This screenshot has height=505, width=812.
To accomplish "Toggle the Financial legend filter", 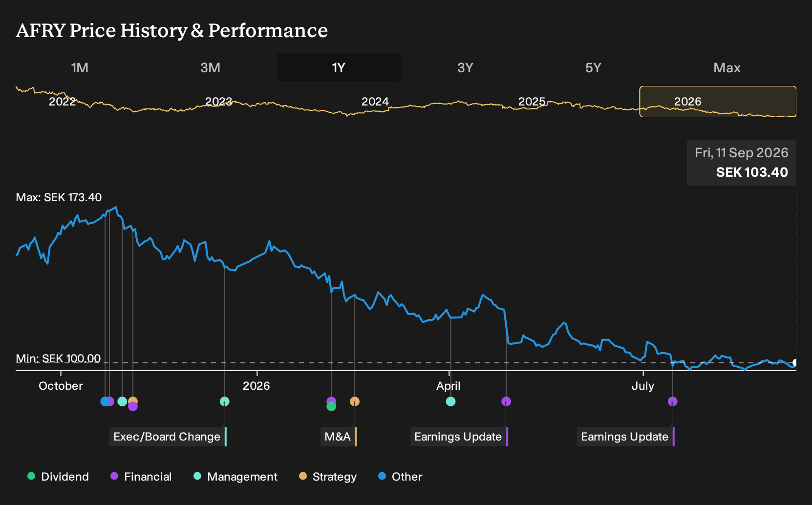I will coord(141,477).
